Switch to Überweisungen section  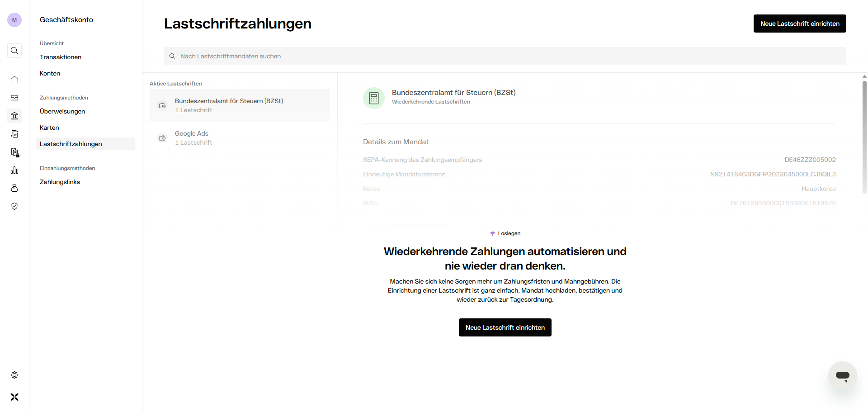tap(62, 111)
